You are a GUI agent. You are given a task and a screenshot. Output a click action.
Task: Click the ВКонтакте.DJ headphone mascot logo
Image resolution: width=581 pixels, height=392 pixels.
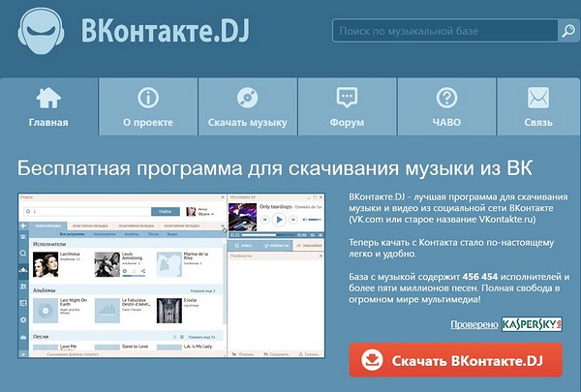click(x=41, y=31)
